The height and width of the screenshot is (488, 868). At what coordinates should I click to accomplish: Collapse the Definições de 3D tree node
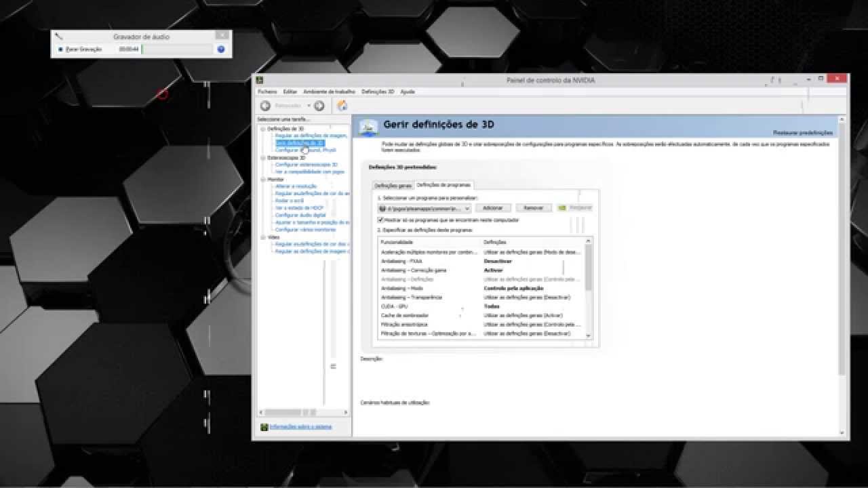coord(263,129)
